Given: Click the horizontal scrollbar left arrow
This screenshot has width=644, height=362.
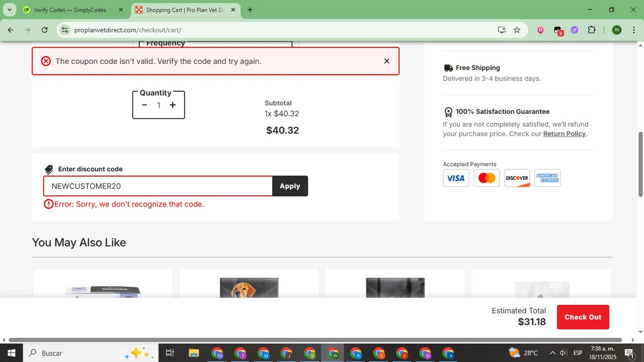Looking at the screenshot, I should click(x=3, y=340).
